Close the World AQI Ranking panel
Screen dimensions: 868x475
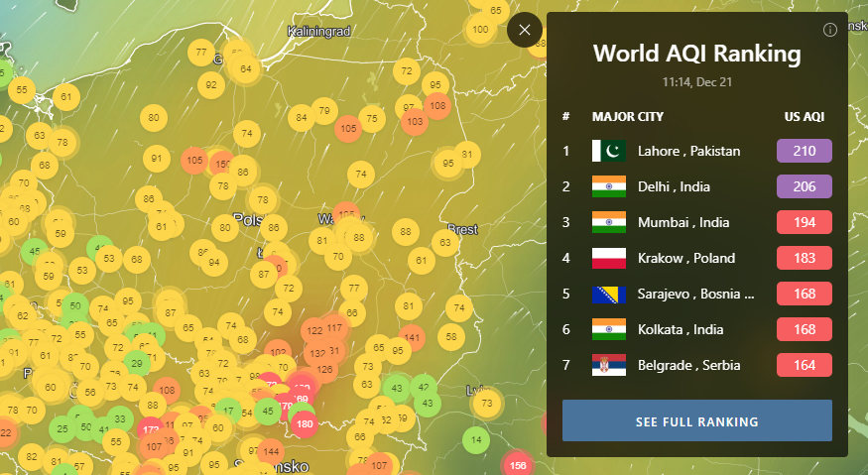coord(524,30)
